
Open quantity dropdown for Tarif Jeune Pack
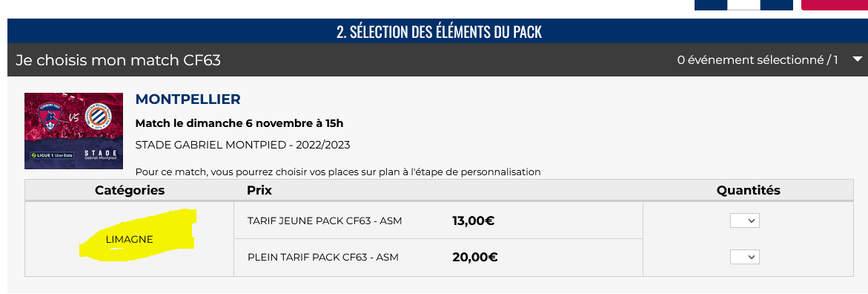click(744, 220)
